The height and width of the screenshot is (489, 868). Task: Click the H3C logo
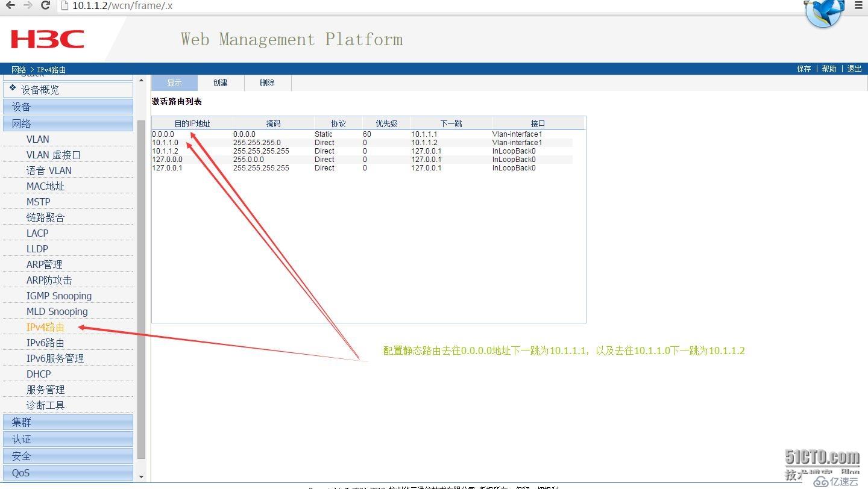click(47, 40)
